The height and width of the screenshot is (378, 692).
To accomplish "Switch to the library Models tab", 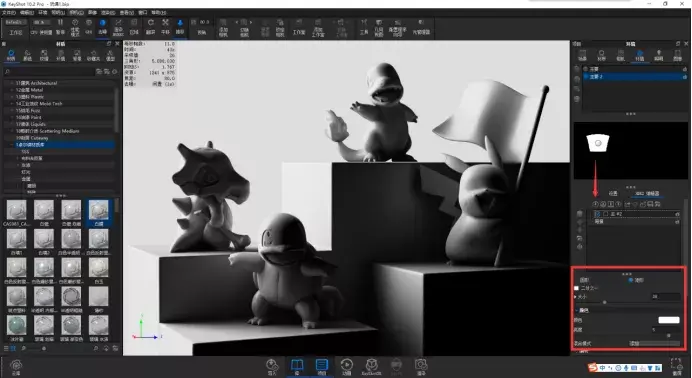I will 110,55.
